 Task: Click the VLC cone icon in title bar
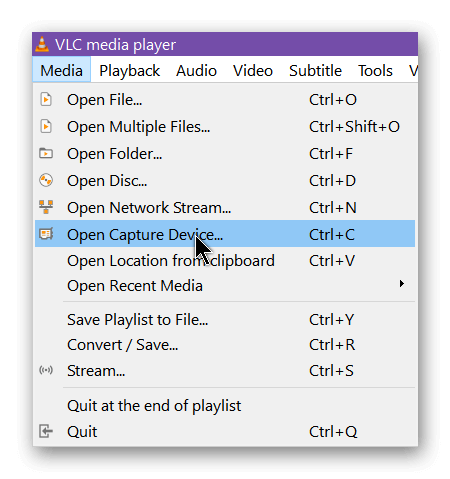(42, 44)
